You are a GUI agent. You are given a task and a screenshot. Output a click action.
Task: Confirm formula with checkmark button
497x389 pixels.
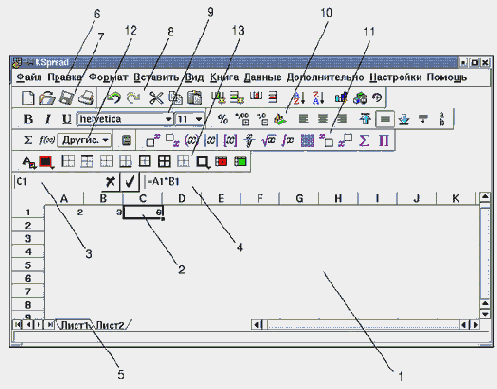[x=130, y=182]
